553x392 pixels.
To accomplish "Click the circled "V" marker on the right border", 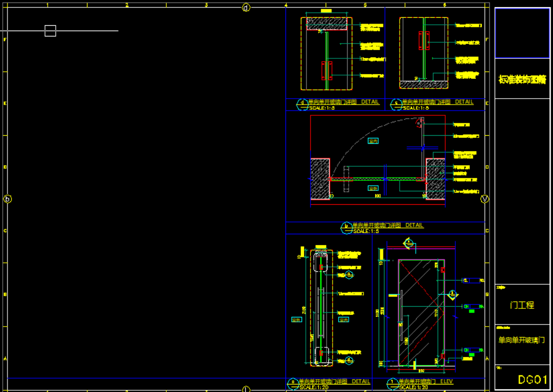I will click(485, 199).
